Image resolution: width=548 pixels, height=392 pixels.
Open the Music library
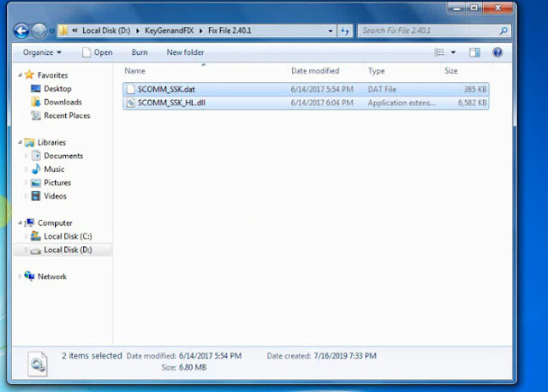coord(54,169)
